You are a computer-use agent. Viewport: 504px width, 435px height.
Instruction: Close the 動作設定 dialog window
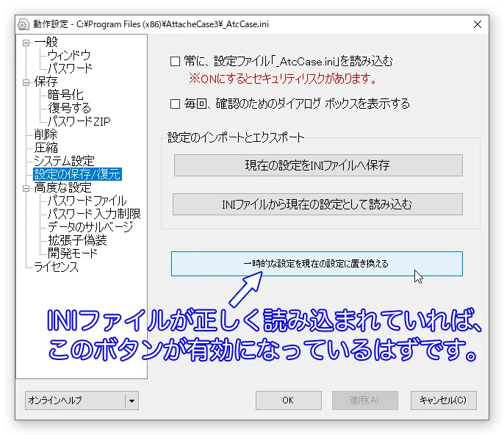478,24
